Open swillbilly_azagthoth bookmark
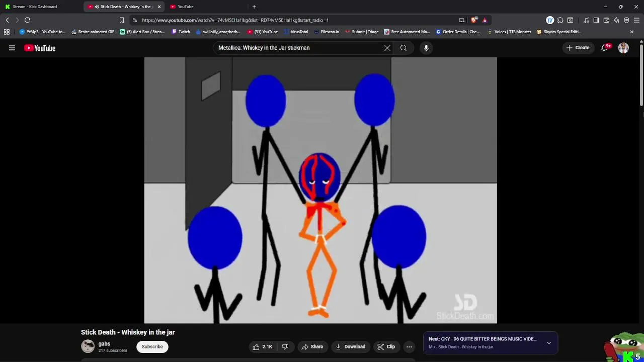Screen dimensions: 644x362 click(x=218, y=32)
